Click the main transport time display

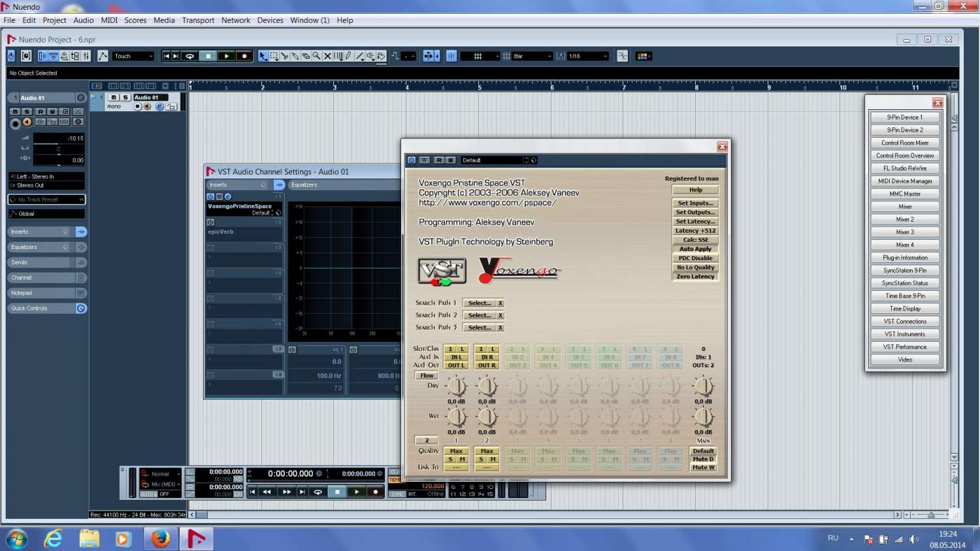tap(291, 474)
